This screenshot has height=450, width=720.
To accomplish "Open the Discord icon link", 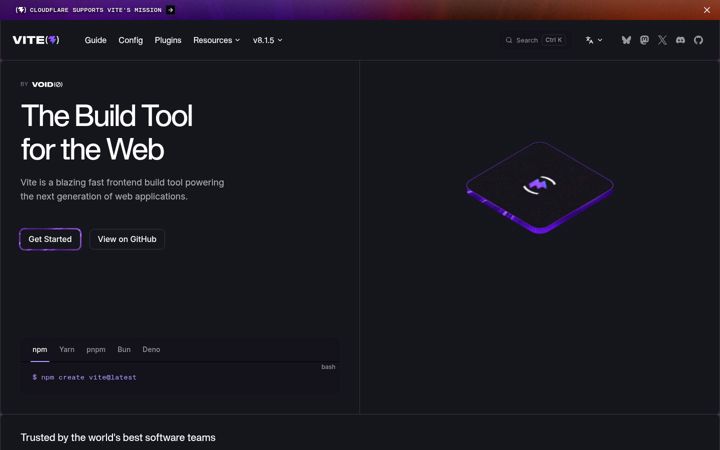I will [681, 40].
